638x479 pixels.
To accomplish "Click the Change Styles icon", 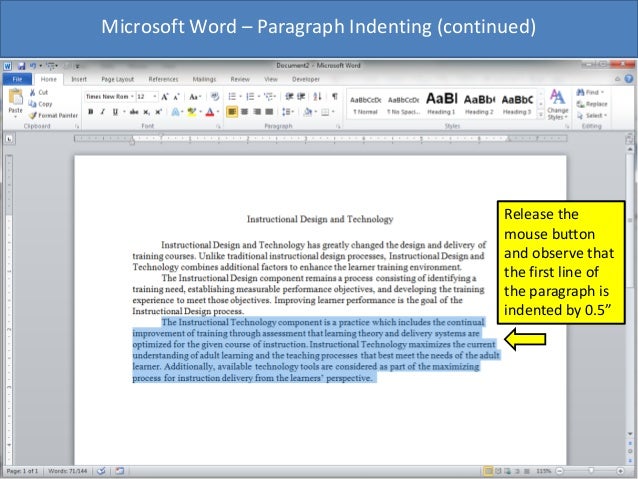I will 557,105.
